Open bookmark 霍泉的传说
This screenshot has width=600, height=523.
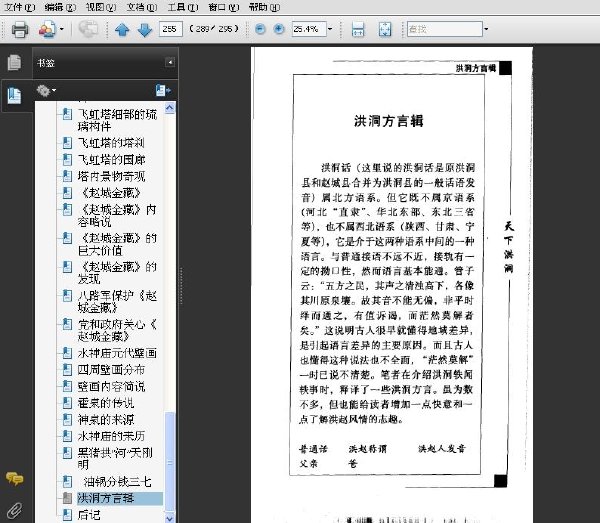pyautogui.click(x=106, y=403)
